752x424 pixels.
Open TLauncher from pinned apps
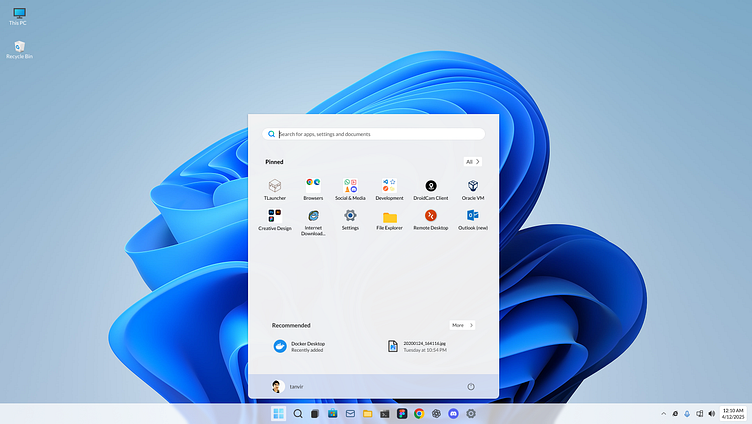(x=274, y=187)
